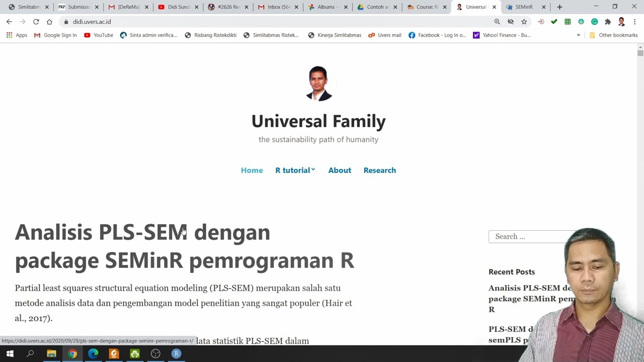Open the Chrome three-dot menu

pyautogui.click(x=634, y=22)
